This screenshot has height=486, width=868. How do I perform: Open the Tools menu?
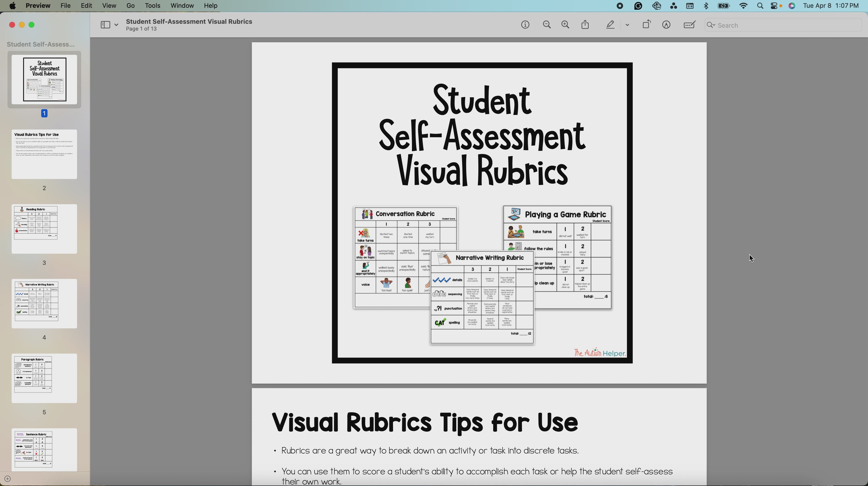tap(153, 5)
